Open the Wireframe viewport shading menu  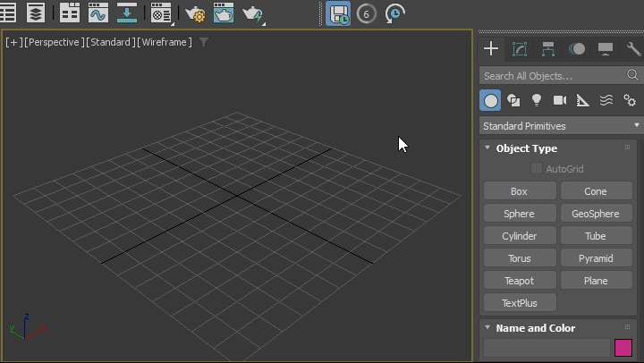(165, 42)
